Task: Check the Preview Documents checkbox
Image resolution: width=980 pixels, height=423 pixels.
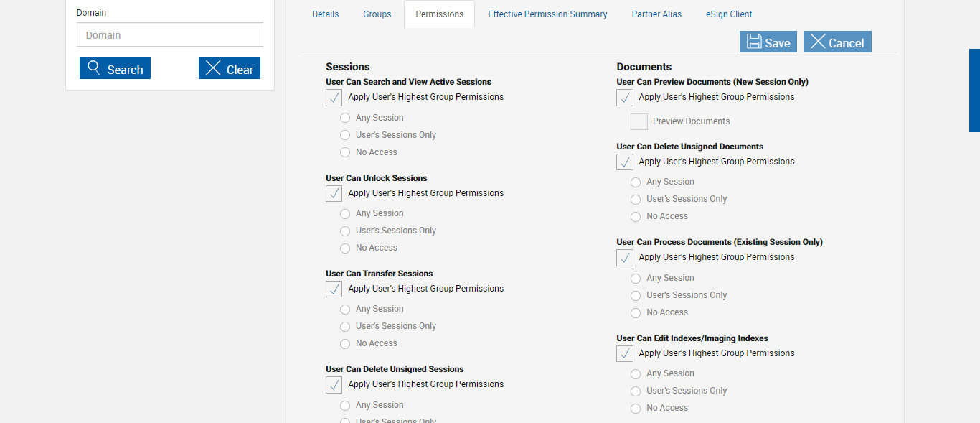Action: (x=639, y=122)
